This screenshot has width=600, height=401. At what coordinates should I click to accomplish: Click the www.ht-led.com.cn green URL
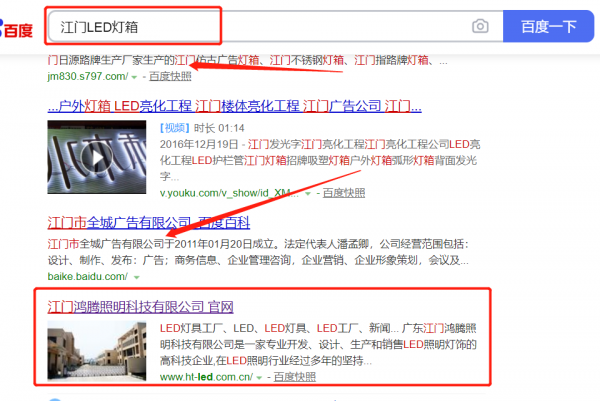click(205, 377)
